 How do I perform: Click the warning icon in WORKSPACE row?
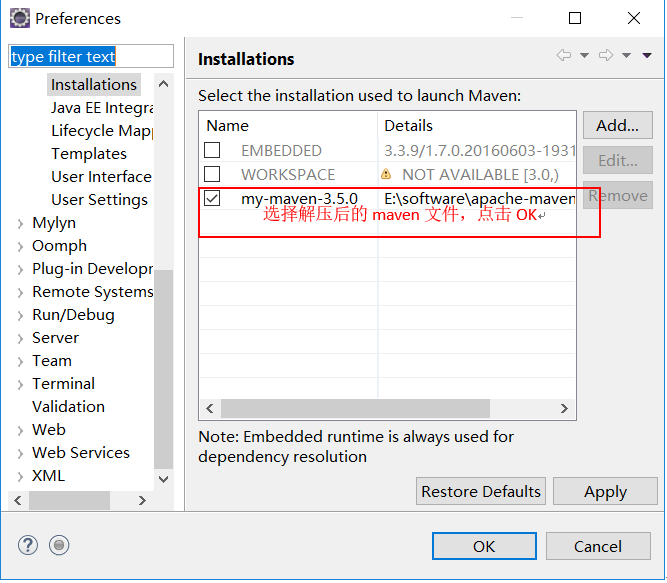tap(386, 174)
